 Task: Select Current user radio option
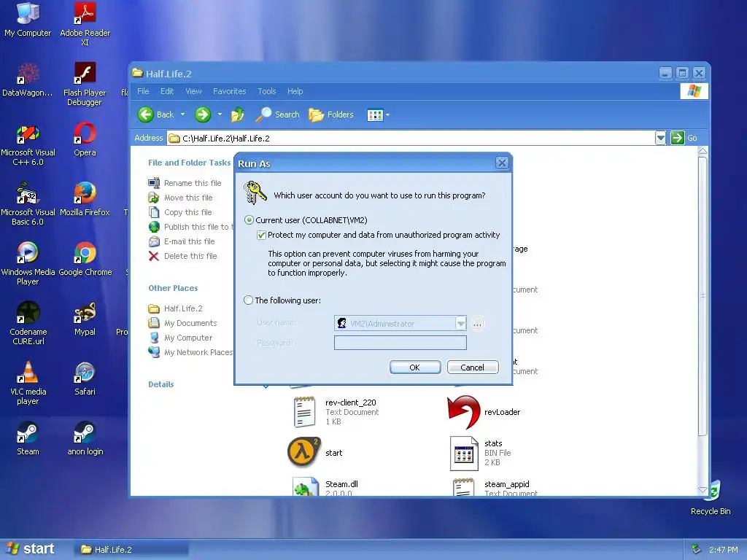coord(249,220)
